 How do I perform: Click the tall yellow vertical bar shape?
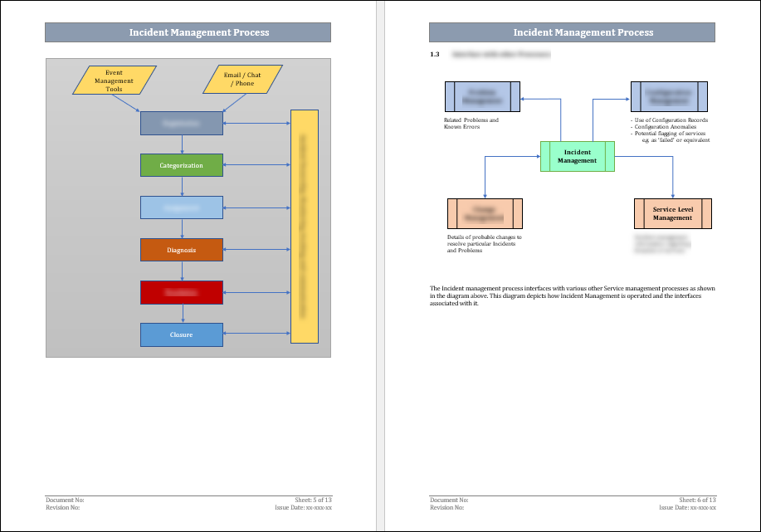(x=305, y=227)
